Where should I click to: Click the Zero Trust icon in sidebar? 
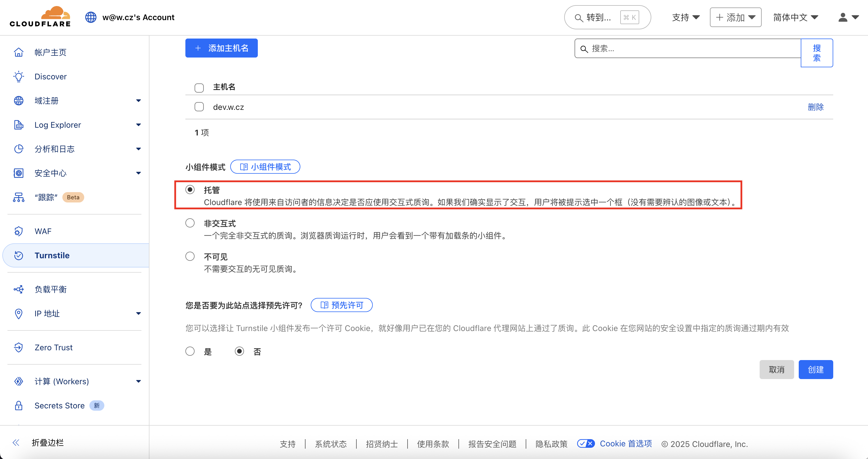18,347
